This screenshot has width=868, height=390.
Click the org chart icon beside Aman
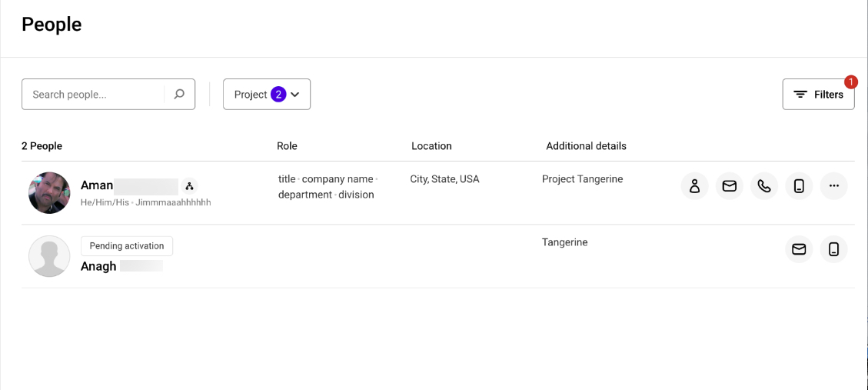click(189, 186)
